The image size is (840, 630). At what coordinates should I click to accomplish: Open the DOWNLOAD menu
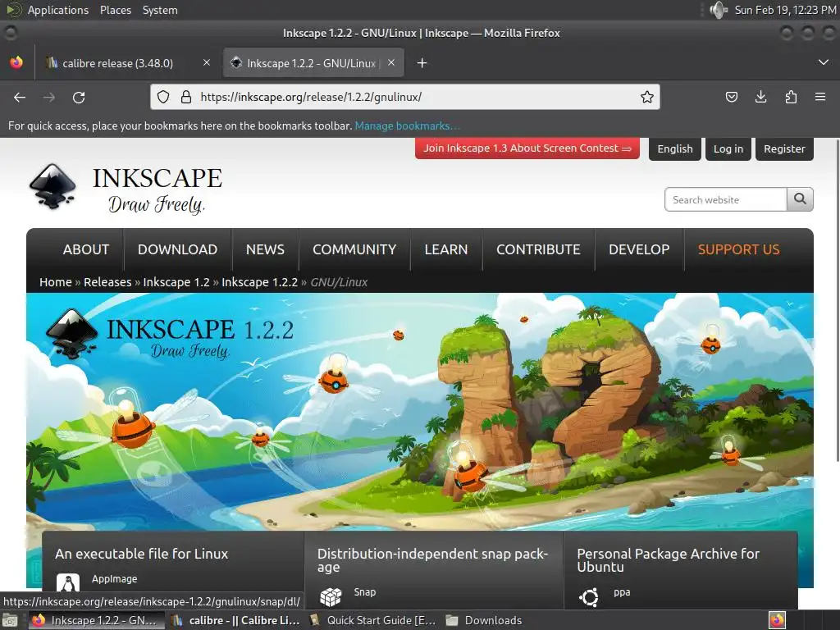click(x=177, y=249)
